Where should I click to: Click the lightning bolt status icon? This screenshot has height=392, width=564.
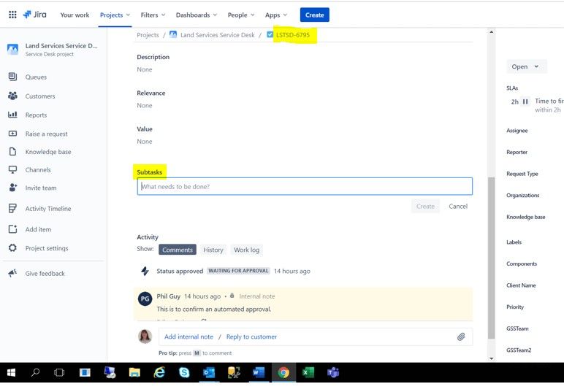(145, 271)
